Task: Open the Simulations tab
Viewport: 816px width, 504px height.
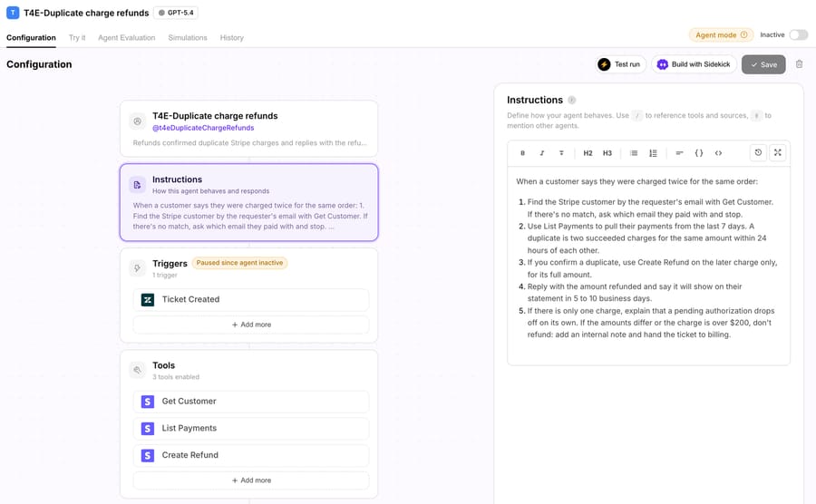Action: (188, 37)
